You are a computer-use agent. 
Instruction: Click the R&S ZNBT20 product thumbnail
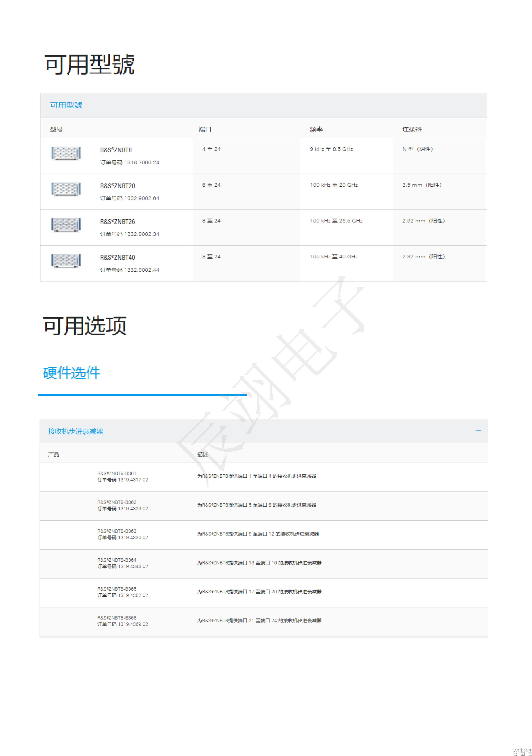66,189
